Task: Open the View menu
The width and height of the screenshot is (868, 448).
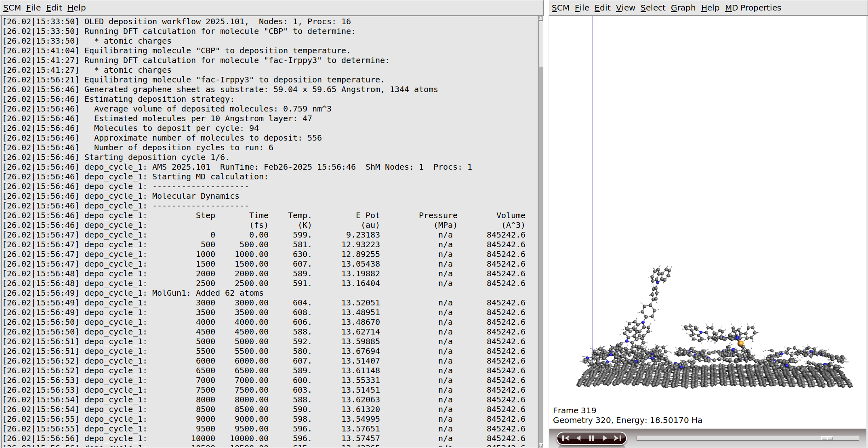Action: [625, 8]
